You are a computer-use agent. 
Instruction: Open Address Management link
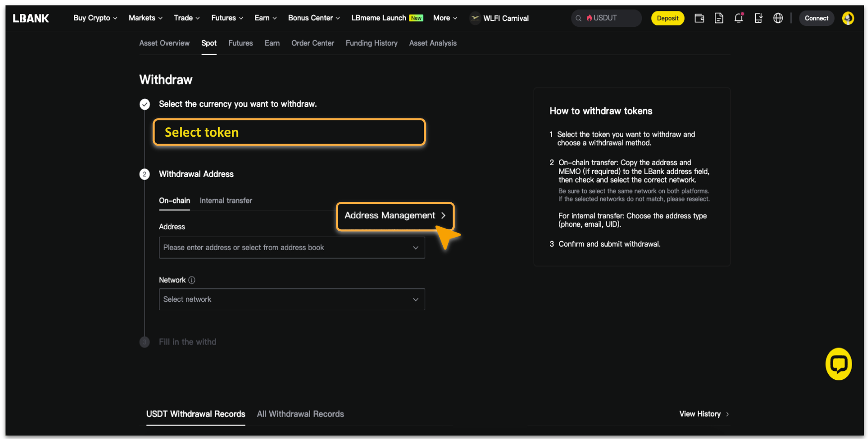tap(395, 216)
